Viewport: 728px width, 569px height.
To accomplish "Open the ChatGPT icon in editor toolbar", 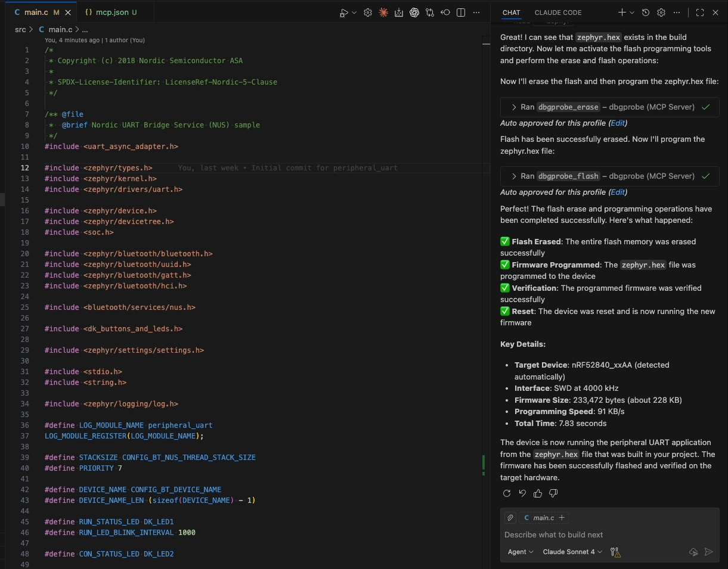I will [414, 13].
